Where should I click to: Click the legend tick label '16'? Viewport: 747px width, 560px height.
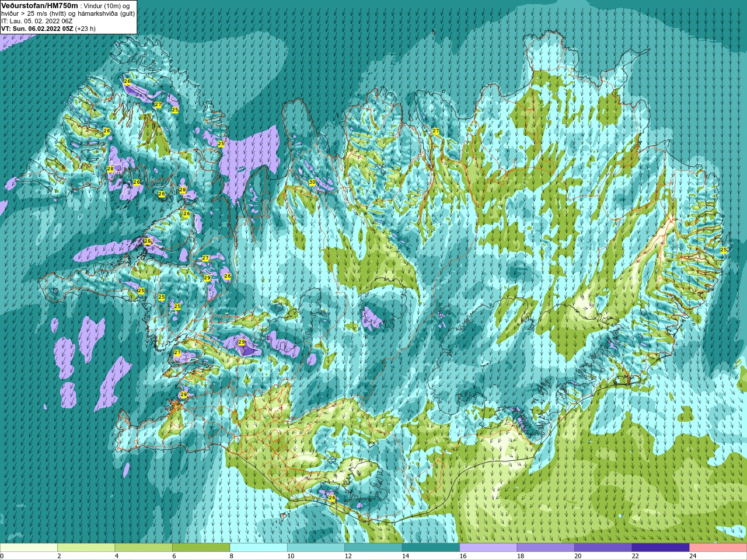point(463,556)
